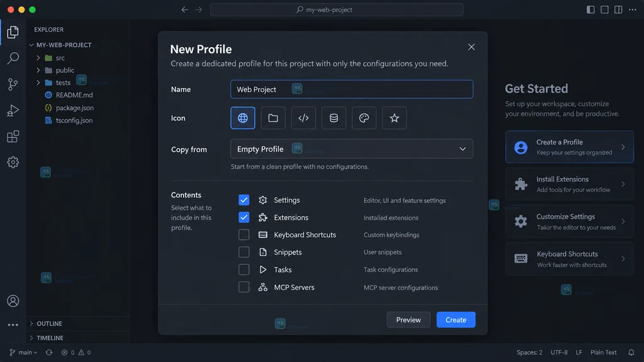Open title bar more actions ellipsis
The width and height of the screenshot is (644, 362).
tap(632, 9)
